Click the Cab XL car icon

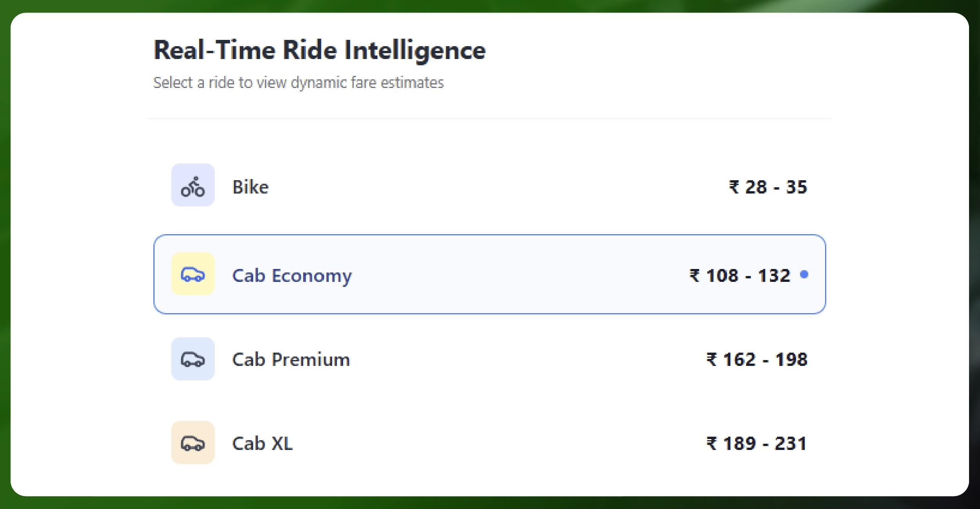click(192, 443)
